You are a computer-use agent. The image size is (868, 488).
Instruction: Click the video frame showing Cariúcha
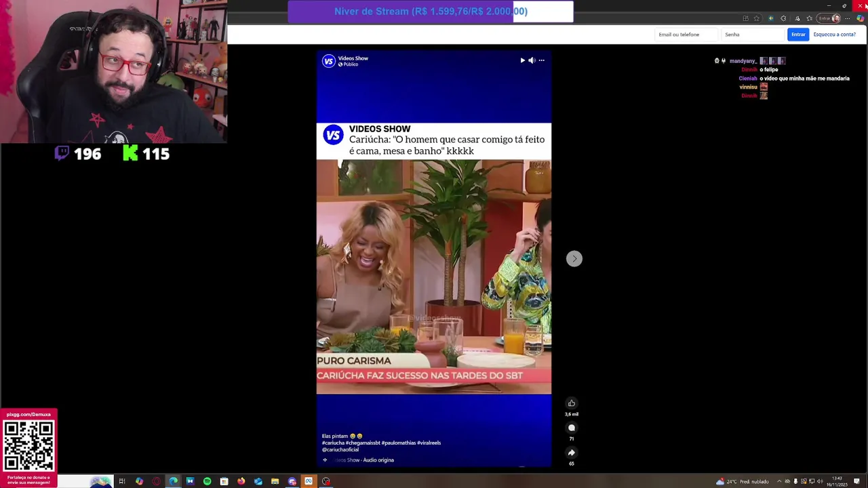[x=434, y=277]
